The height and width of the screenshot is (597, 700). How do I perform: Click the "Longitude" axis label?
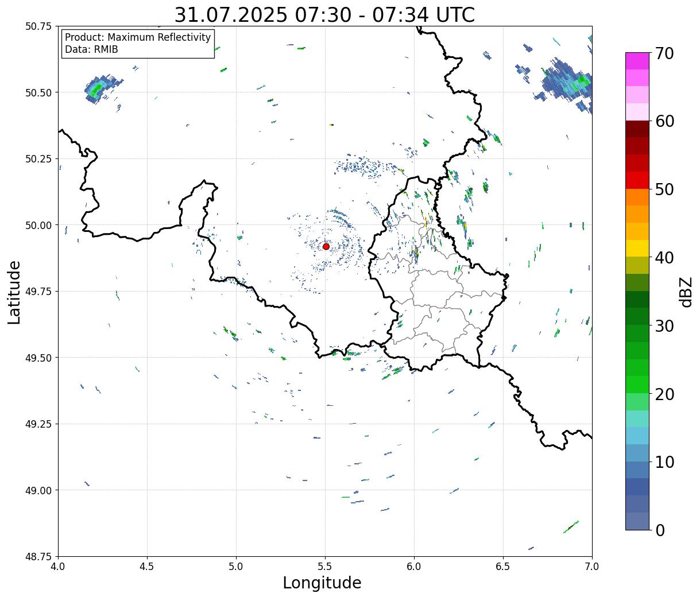(322, 583)
